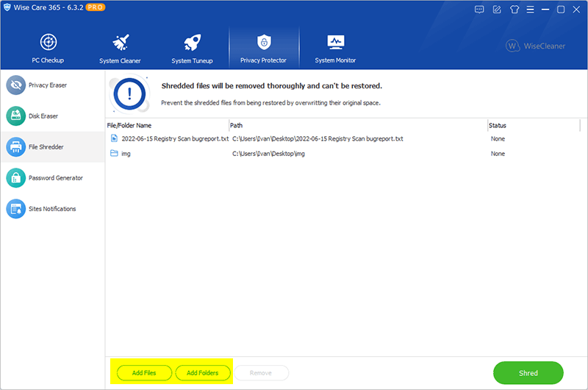Click the path C:\Users\Ivan\Desktop\img

click(x=268, y=154)
